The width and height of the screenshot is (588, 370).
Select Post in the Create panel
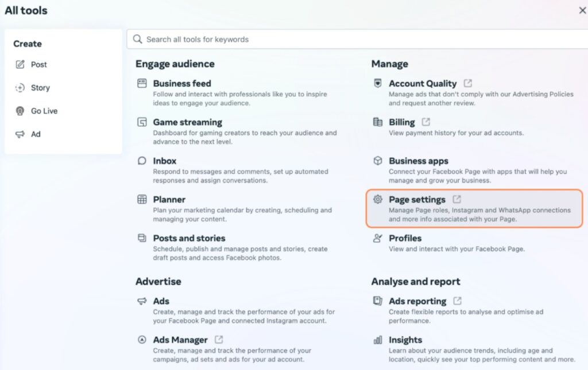point(38,64)
